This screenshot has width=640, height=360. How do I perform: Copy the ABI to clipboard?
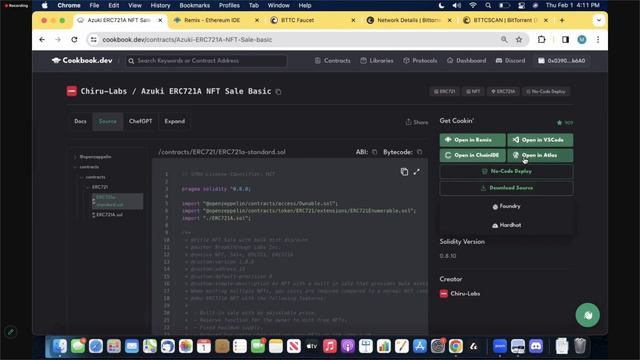375,152
